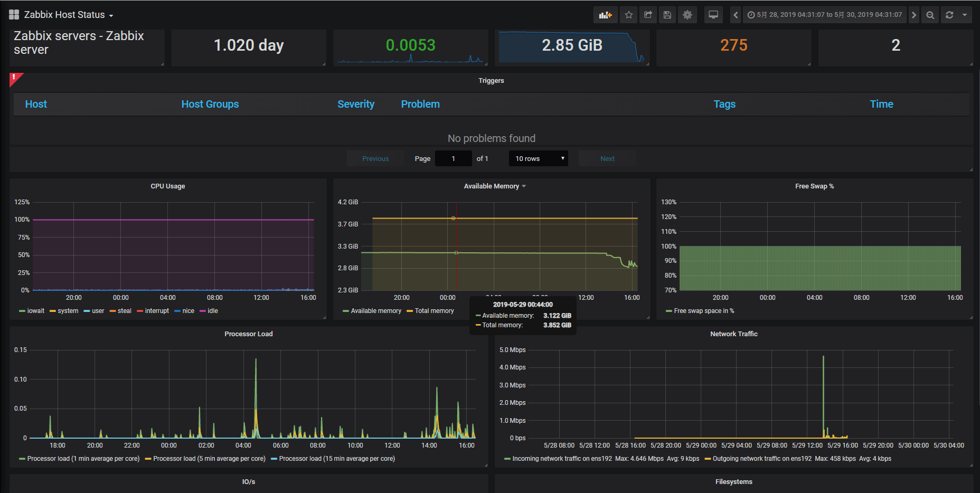Viewport: 980px width, 493px height.
Task: Click the No problems found message
Action: point(492,138)
